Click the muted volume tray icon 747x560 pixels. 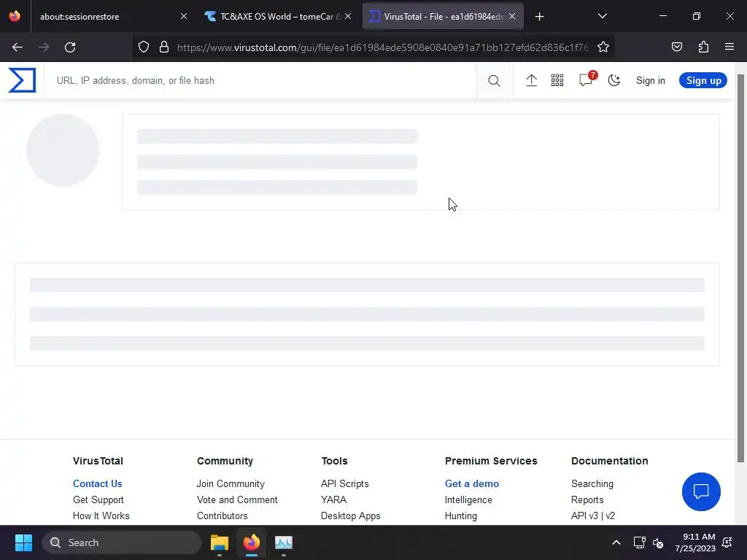click(658, 542)
